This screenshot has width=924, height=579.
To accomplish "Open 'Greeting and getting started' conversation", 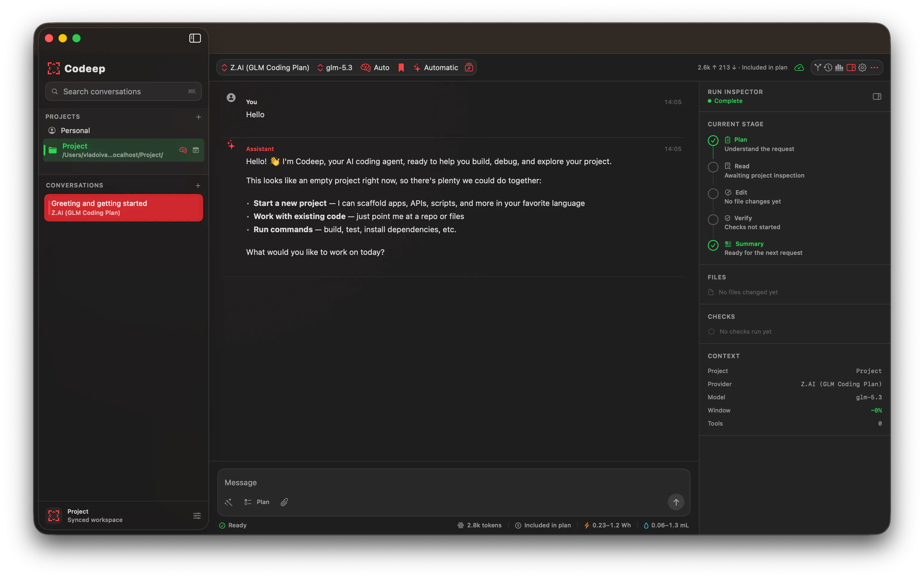I will (123, 207).
